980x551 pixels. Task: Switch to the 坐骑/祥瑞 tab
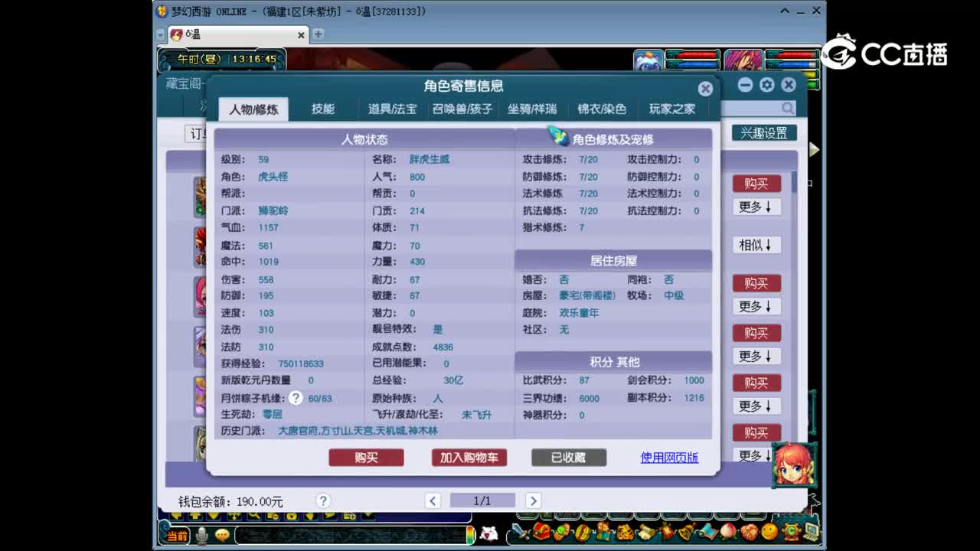532,109
